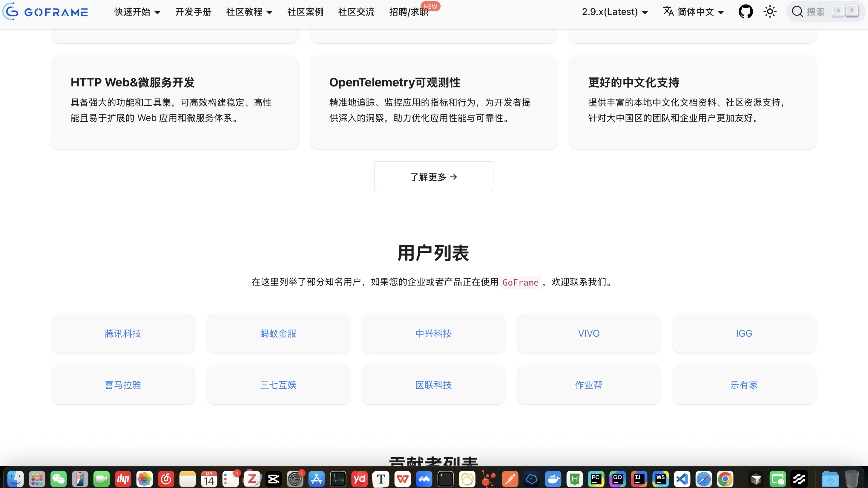Open the Terminal from the dock
868x488 pixels.
445,478
